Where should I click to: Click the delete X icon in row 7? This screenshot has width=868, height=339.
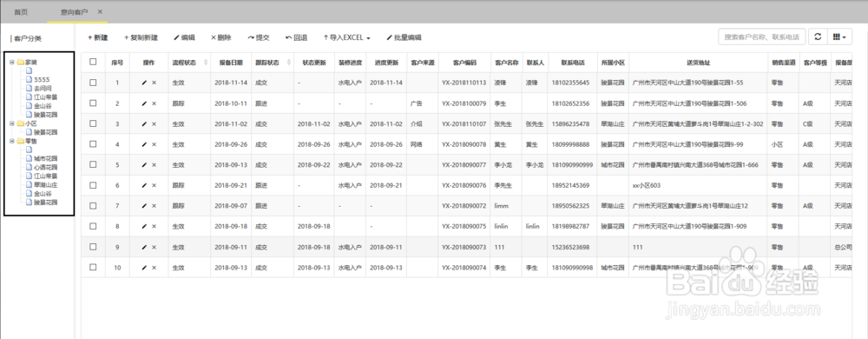pos(154,205)
